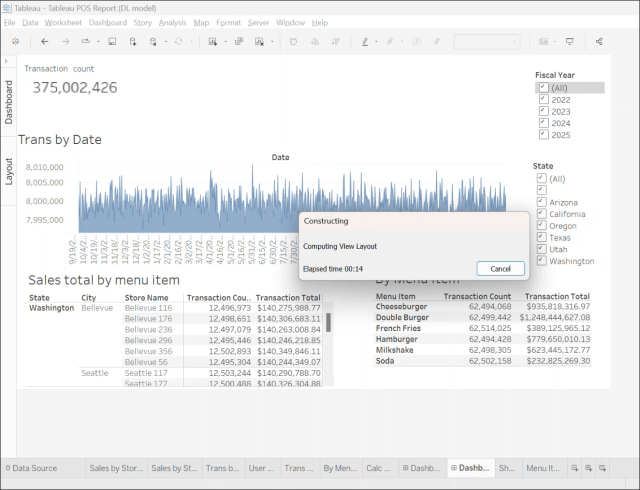This screenshot has width=640, height=490.
Task: Open the Clear Sheet dropdown arrow
Action: (272, 42)
